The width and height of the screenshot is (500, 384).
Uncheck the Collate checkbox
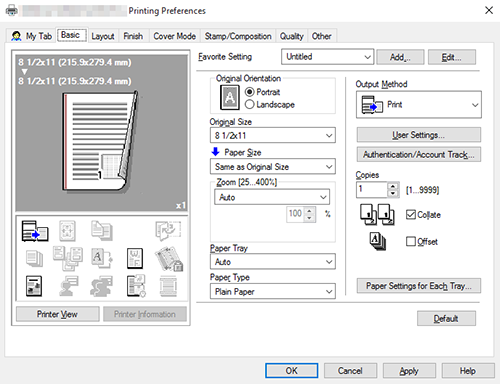pos(411,215)
